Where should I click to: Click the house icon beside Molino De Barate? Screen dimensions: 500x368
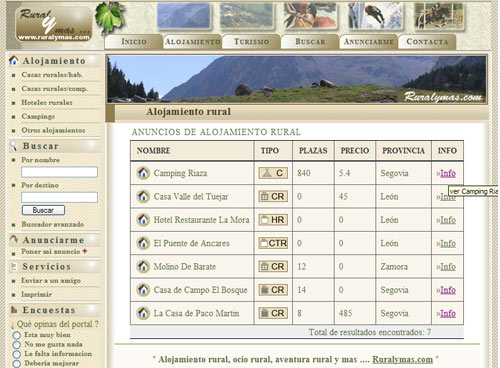pyautogui.click(x=143, y=266)
